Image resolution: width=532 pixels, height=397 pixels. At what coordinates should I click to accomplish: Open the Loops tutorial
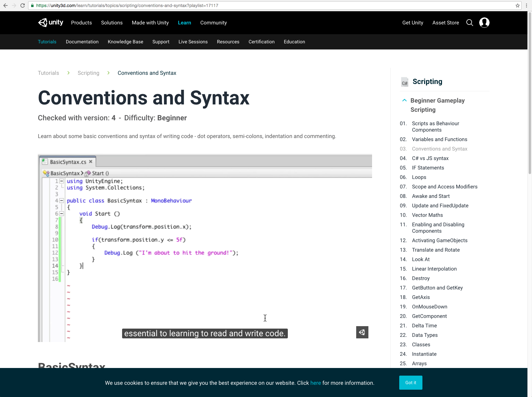pos(419,177)
